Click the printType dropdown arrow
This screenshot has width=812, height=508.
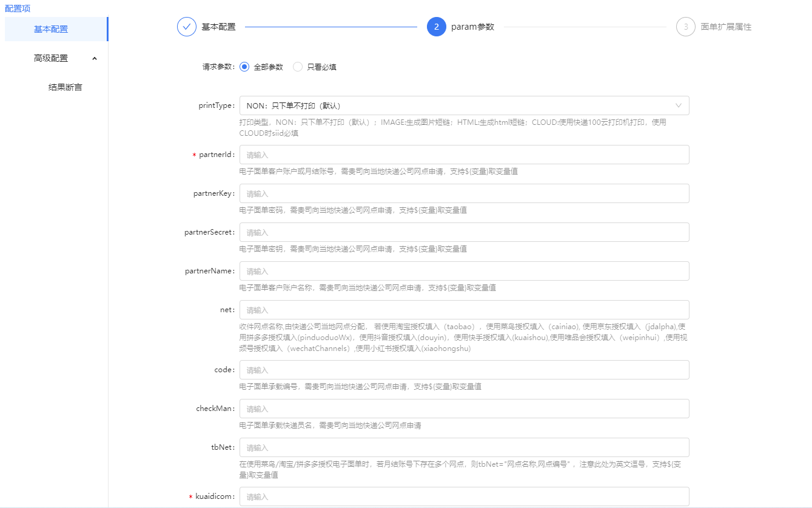(x=679, y=105)
